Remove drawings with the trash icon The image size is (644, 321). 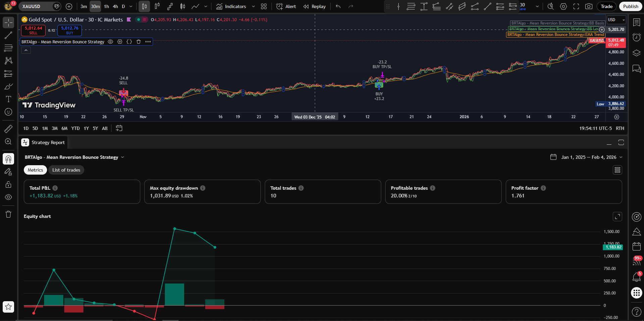click(8, 214)
